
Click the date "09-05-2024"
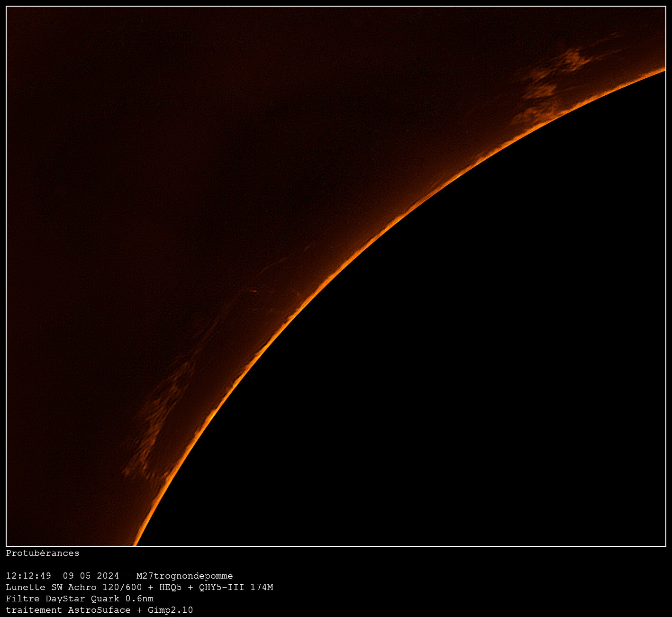pos(91,576)
